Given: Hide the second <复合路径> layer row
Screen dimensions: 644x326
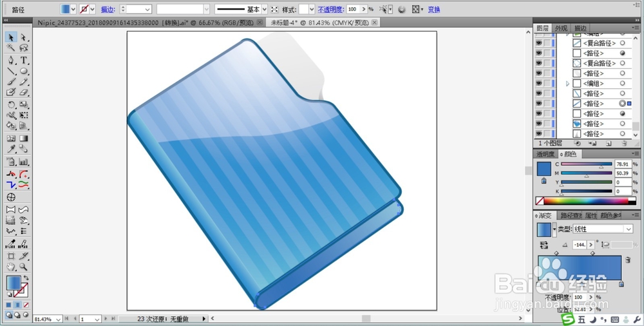Looking at the screenshot, I should [538, 63].
